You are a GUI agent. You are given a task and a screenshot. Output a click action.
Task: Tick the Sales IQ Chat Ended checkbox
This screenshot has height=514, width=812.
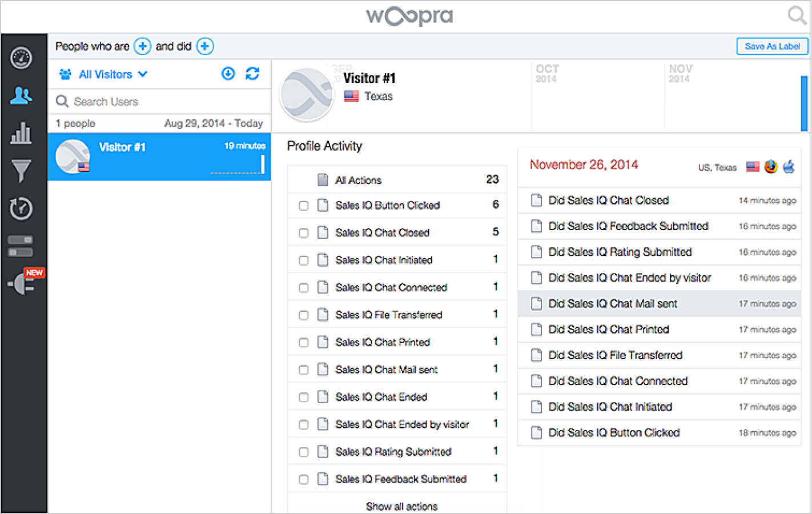[304, 397]
